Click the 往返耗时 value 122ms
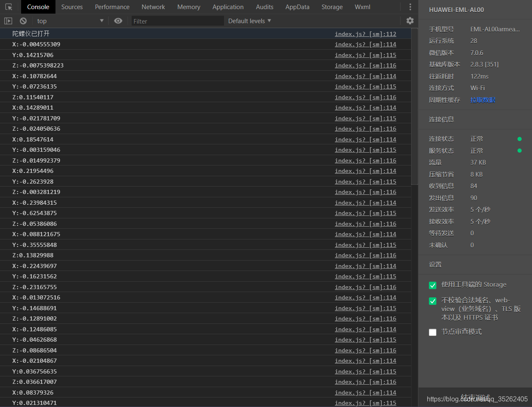532x407 pixels. coord(479,76)
